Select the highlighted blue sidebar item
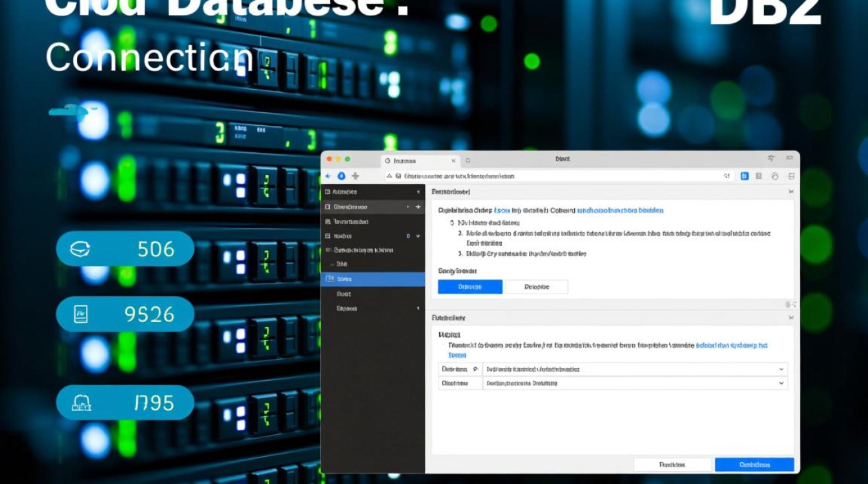 point(373,279)
